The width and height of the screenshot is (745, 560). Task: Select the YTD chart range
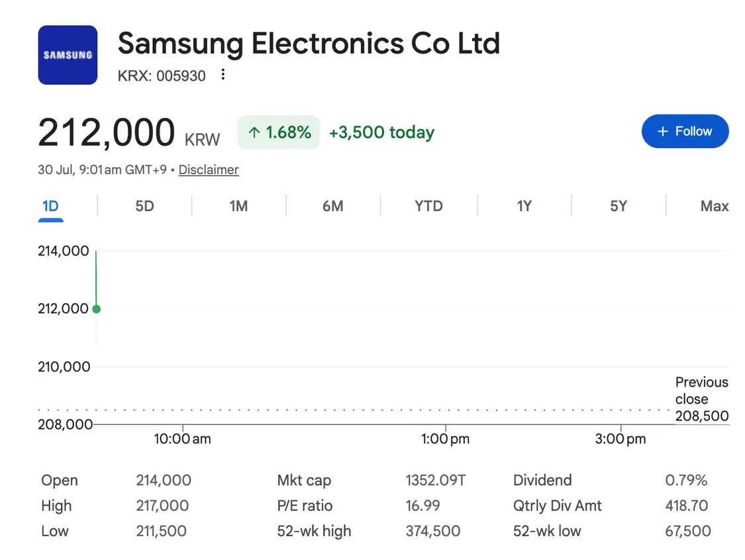(428, 206)
